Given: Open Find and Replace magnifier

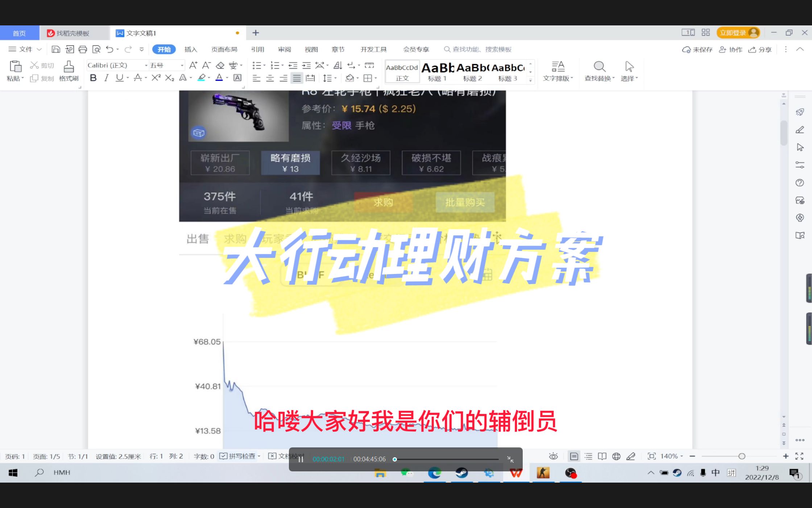Looking at the screenshot, I should 599,66.
